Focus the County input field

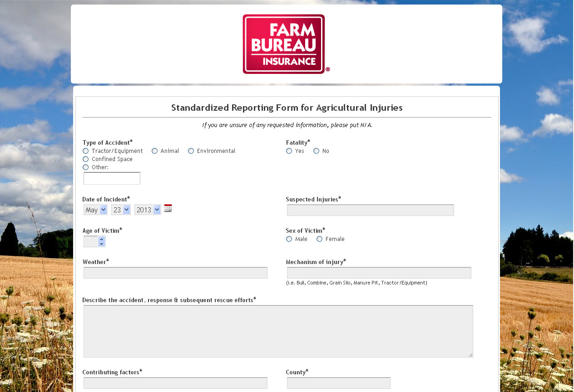point(338,383)
